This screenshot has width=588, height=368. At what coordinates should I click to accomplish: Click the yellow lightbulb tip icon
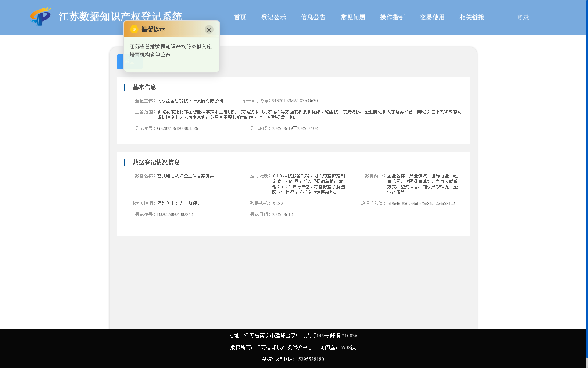tap(134, 29)
